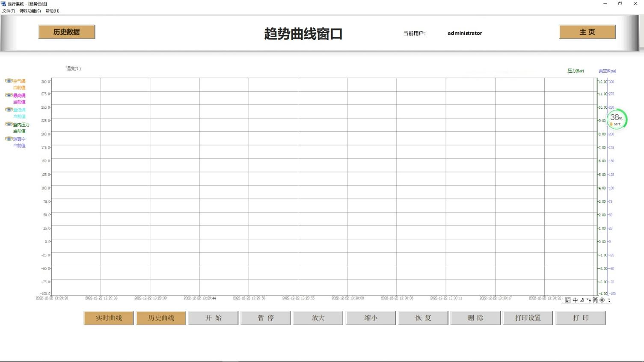Click the 打印设置 print setup button
Screen dimensions: 644x362
[528, 318]
